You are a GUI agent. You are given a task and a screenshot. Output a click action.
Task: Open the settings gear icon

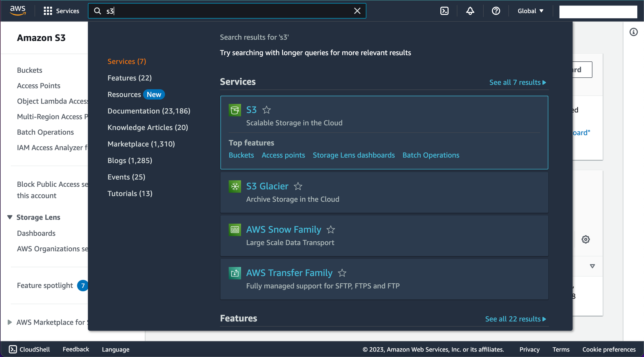(586, 240)
